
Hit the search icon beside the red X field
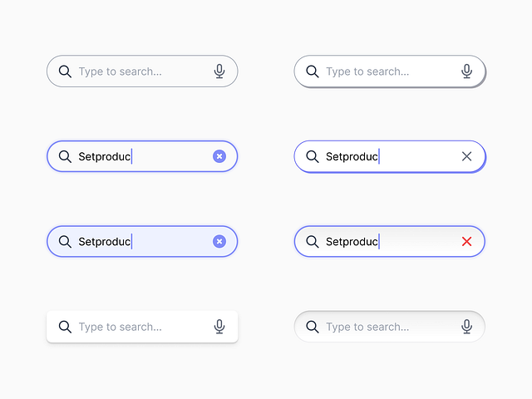(313, 242)
